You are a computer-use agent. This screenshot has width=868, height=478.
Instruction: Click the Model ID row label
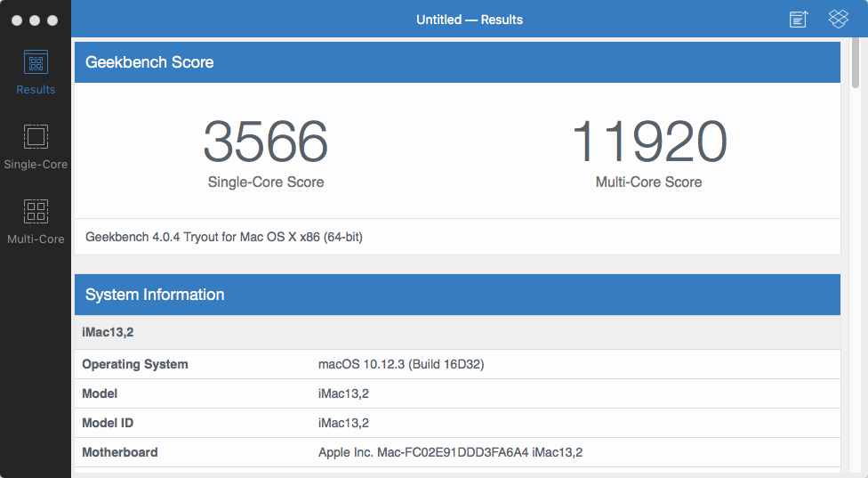tap(108, 423)
